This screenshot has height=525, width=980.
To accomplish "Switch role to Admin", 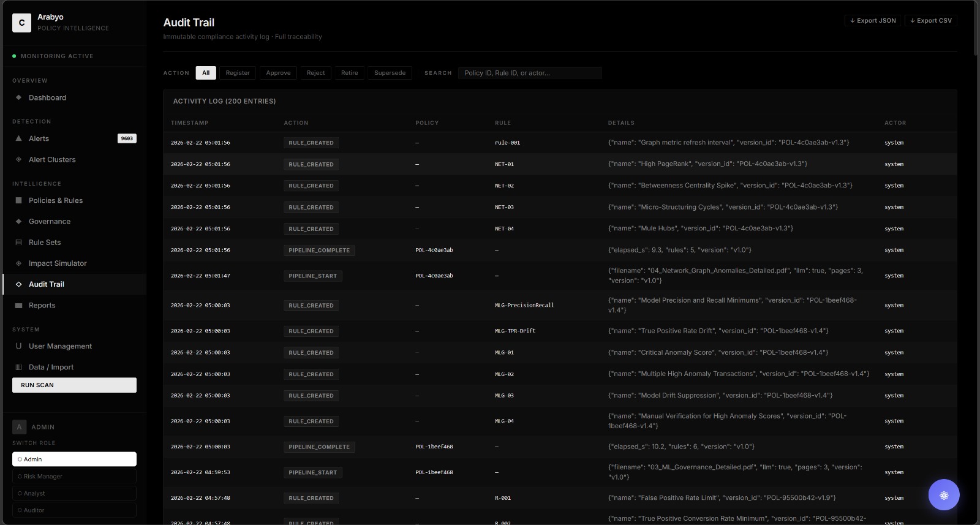I will (x=74, y=459).
